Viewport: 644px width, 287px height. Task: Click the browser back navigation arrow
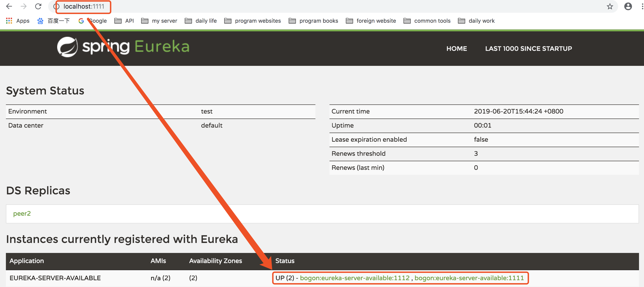click(9, 6)
